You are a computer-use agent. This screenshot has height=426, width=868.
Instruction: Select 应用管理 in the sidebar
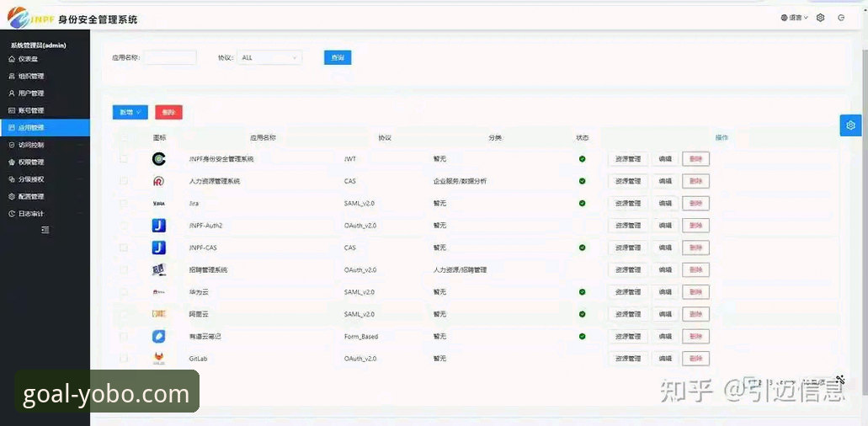pos(45,127)
